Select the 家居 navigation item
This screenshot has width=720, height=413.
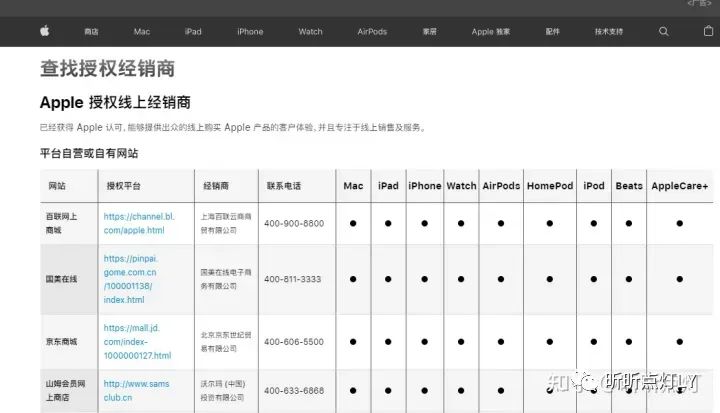point(429,32)
